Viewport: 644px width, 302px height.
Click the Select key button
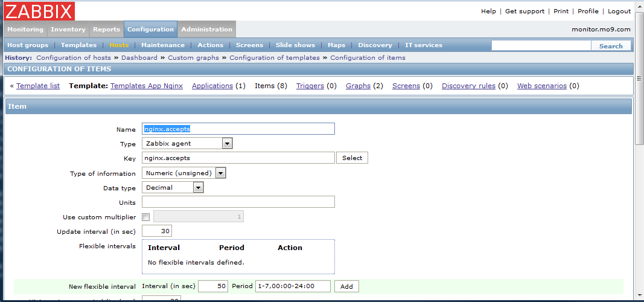tap(352, 158)
